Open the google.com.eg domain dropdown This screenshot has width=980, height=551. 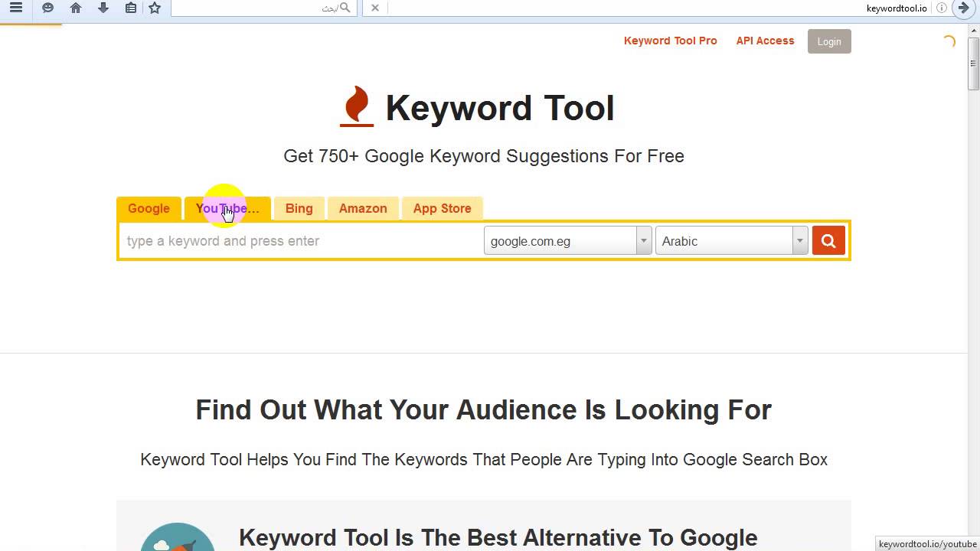coord(567,241)
